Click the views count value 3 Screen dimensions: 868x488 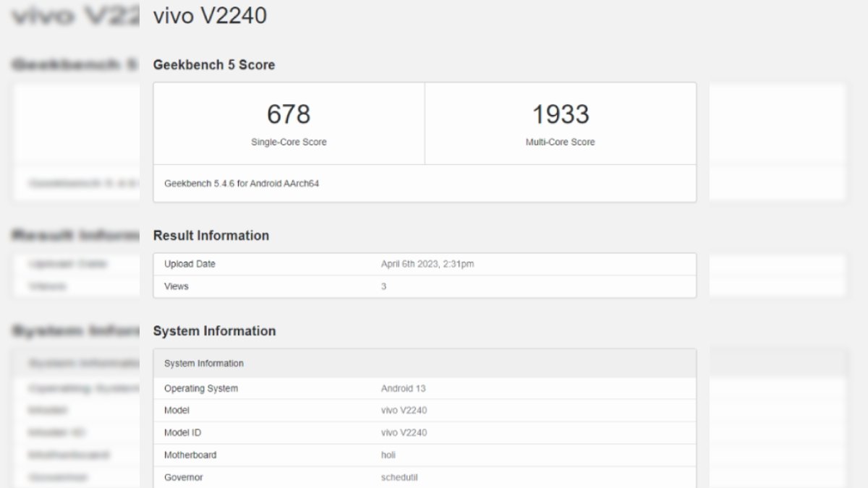pos(384,286)
